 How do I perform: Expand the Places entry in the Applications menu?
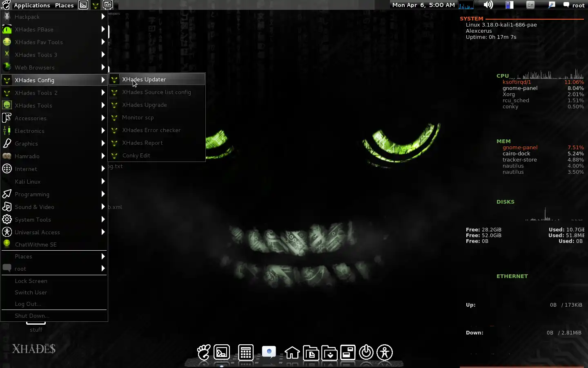coord(54,256)
